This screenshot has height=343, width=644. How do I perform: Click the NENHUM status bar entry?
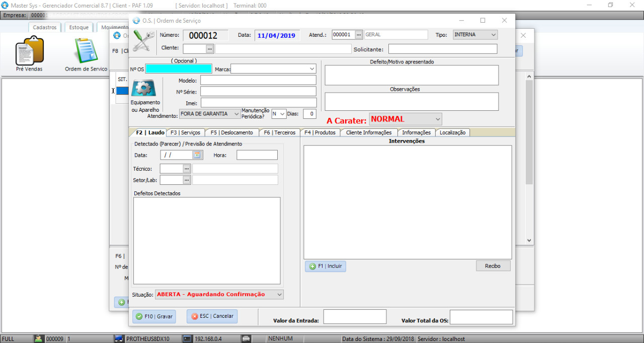[x=280, y=339]
